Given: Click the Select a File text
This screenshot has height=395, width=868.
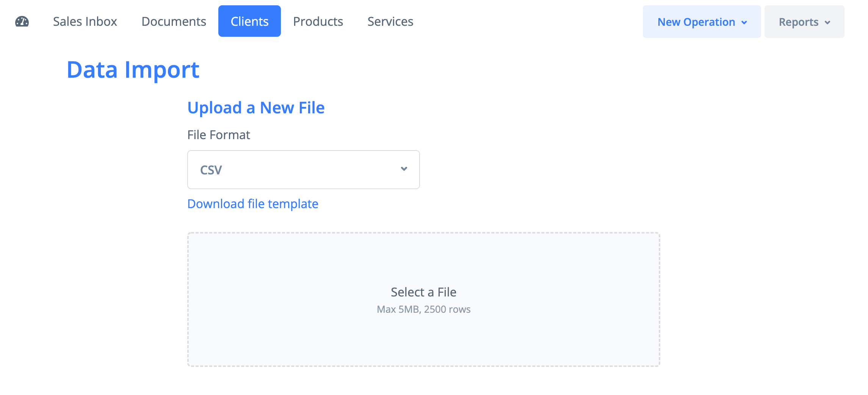Looking at the screenshot, I should (x=423, y=292).
